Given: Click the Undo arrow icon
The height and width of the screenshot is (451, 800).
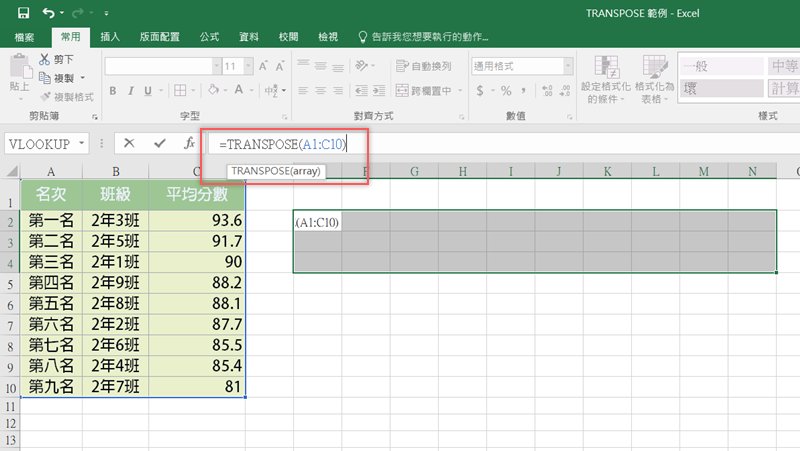Looking at the screenshot, I should click(47, 14).
